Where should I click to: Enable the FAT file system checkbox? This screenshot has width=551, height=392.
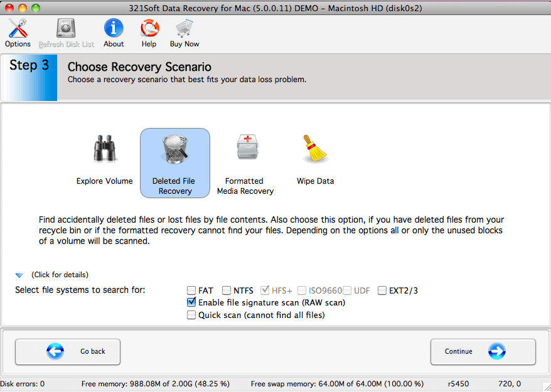(x=191, y=290)
